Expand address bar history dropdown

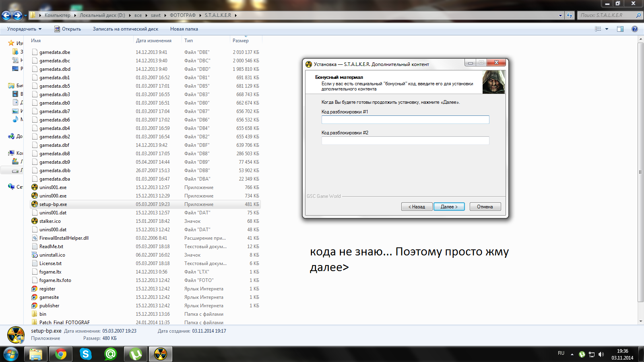click(560, 15)
